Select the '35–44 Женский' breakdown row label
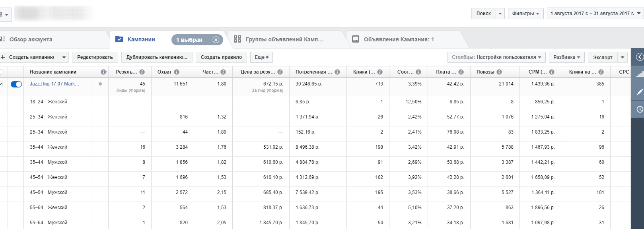Image resolution: width=644 pixels, height=229 pixels. click(x=49, y=147)
